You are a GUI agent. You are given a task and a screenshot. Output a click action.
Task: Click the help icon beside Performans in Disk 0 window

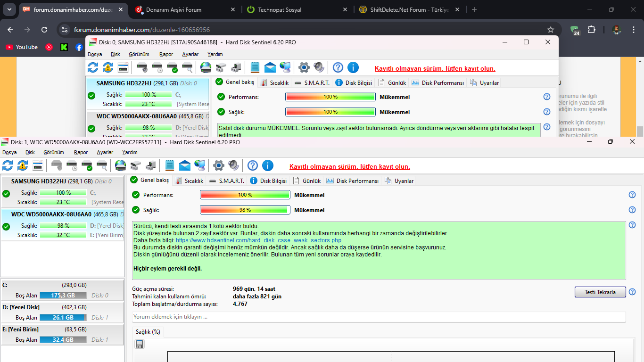(547, 97)
